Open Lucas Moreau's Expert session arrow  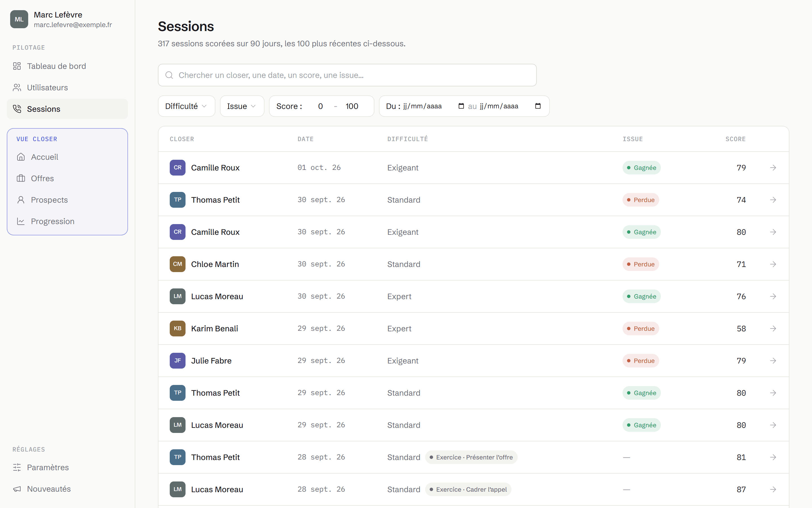[773, 296]
